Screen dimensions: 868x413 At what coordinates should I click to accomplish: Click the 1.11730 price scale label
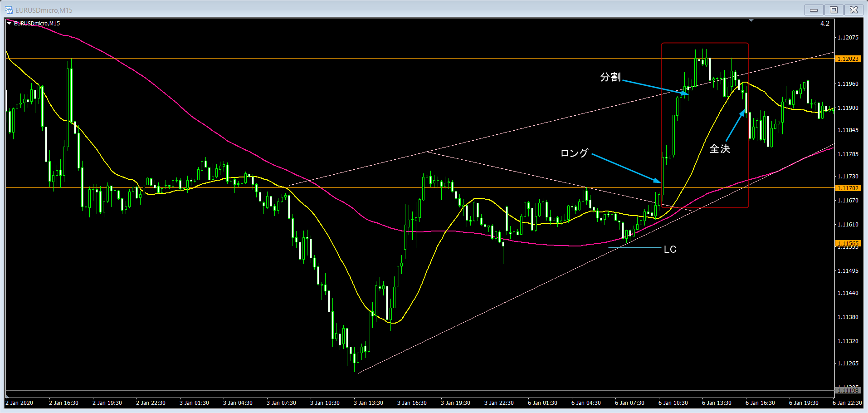point(848,176)
